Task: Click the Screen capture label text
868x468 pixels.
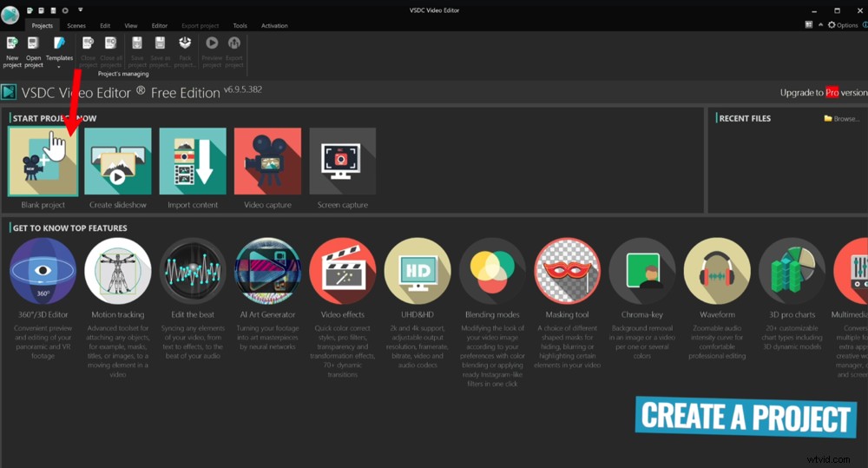Action: point(343,205)
